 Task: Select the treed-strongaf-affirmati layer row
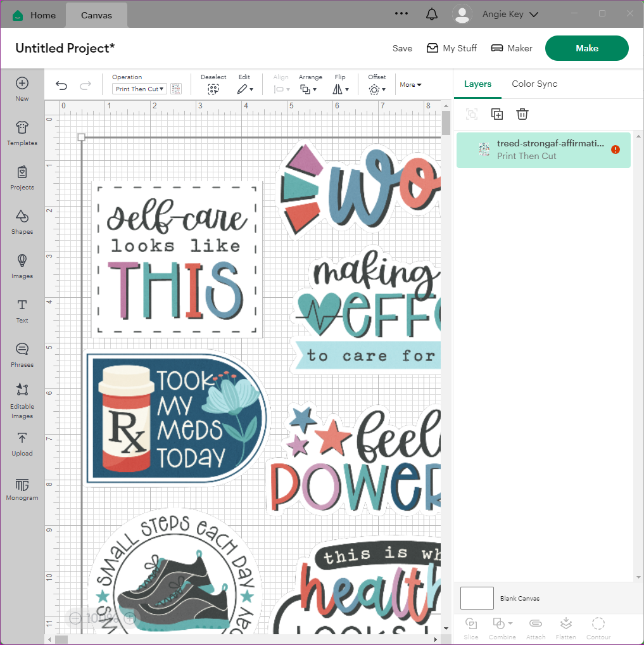pos(543,150)
